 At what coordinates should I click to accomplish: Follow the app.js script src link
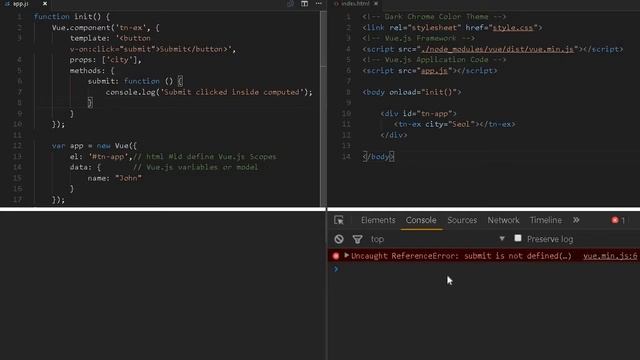[x=434, y=71]
